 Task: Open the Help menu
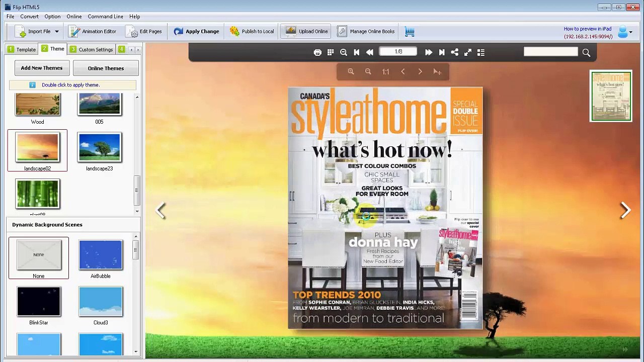point(134,17)
